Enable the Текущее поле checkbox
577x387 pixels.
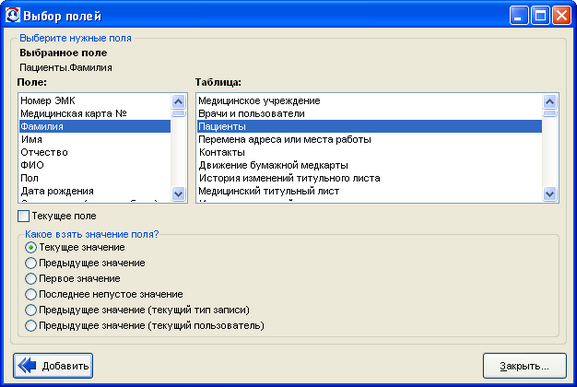24,216
